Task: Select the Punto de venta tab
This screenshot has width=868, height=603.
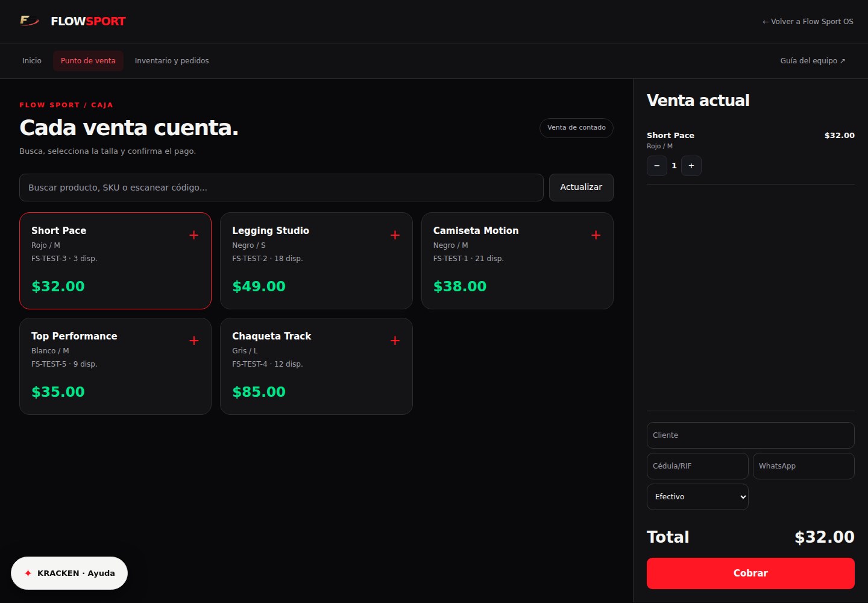Action: [88, 61]
